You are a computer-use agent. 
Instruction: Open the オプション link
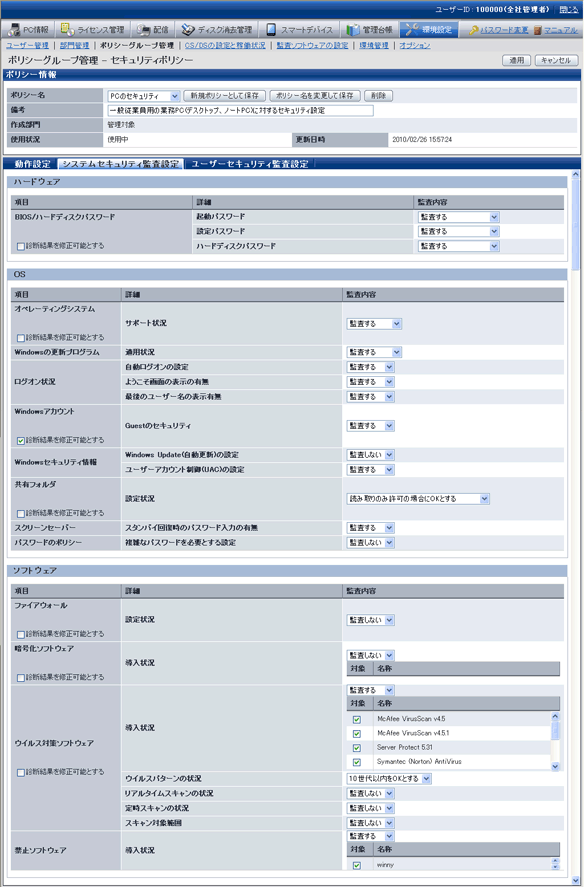(415, 45)
